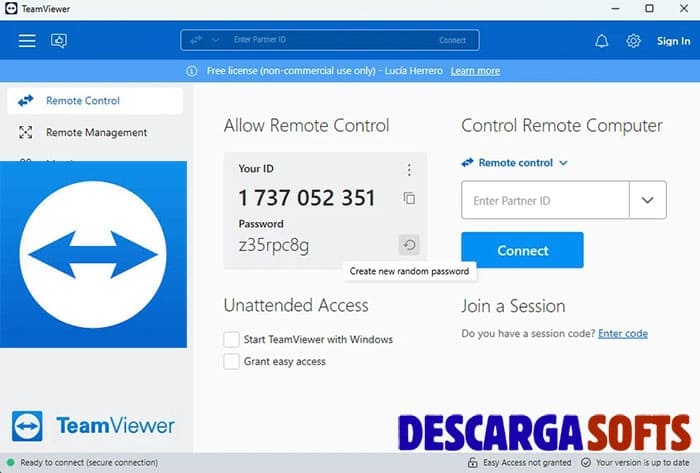
Task: Open the Your ID options three-dot menu
Action: point(409,170)
